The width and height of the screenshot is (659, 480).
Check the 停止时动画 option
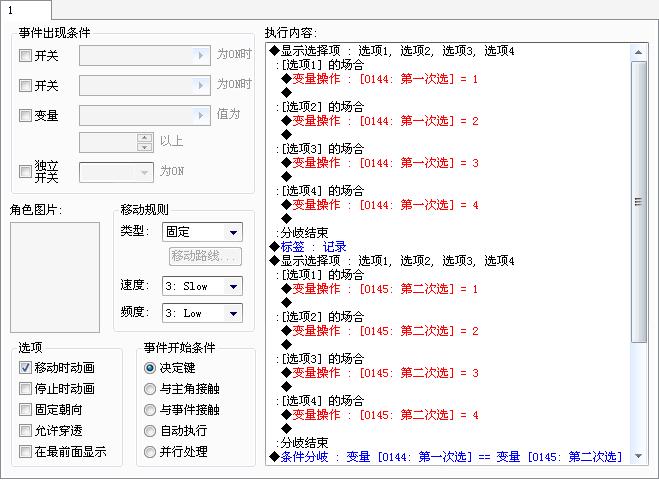coord(25,389)
